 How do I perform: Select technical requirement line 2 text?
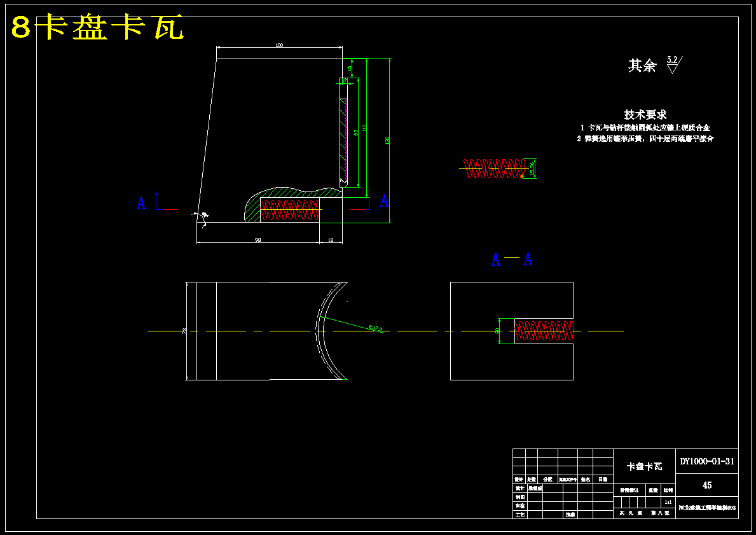645,139
